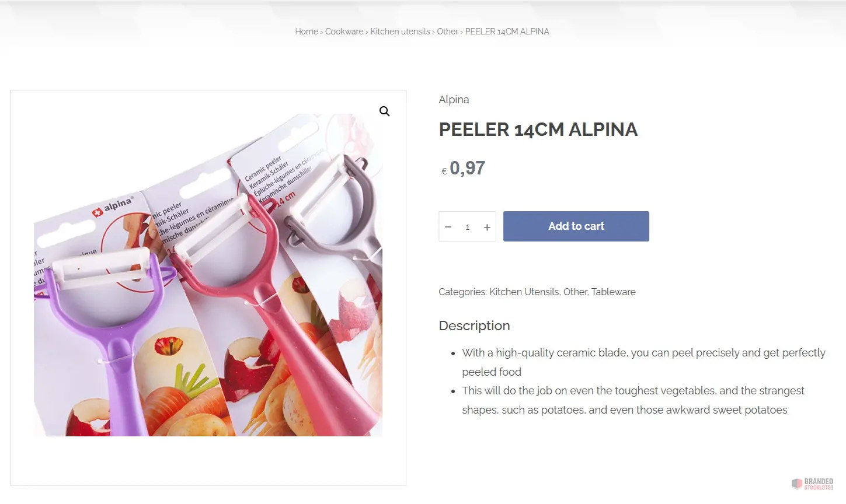This screenshot has height=504, width=846.
Task: Open the Other breadcrumb link
Action: tap(447, 32)
